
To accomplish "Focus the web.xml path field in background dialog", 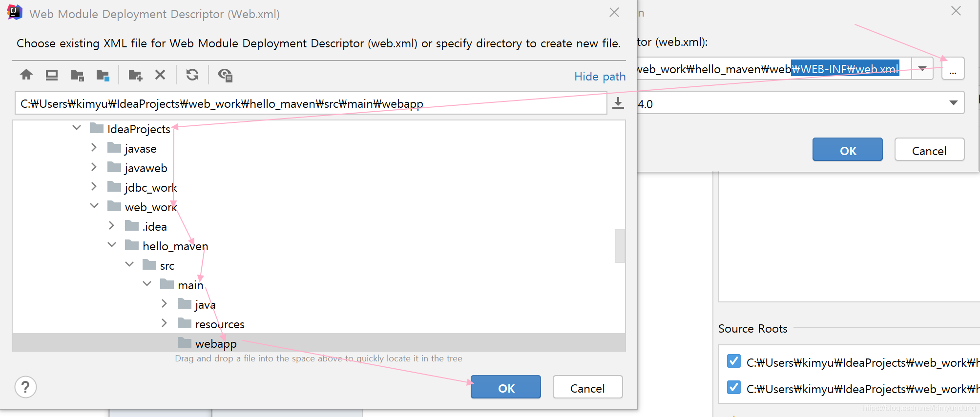I will (x=774, y=69).
